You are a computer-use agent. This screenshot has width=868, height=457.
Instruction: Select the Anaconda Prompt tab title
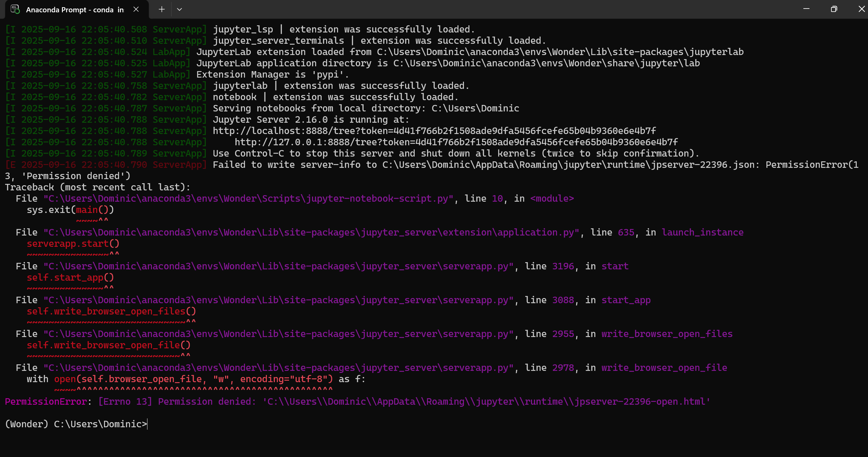(75, 10)
